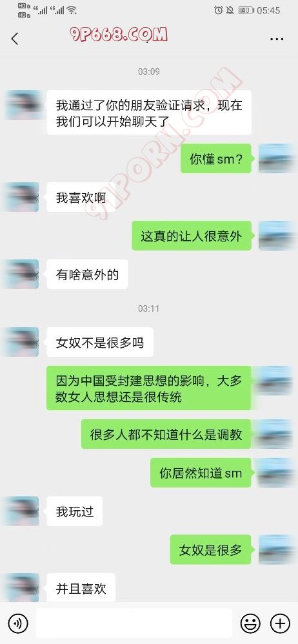
Task: Tap the back arrow in chat header
Action: pos(15,39)
